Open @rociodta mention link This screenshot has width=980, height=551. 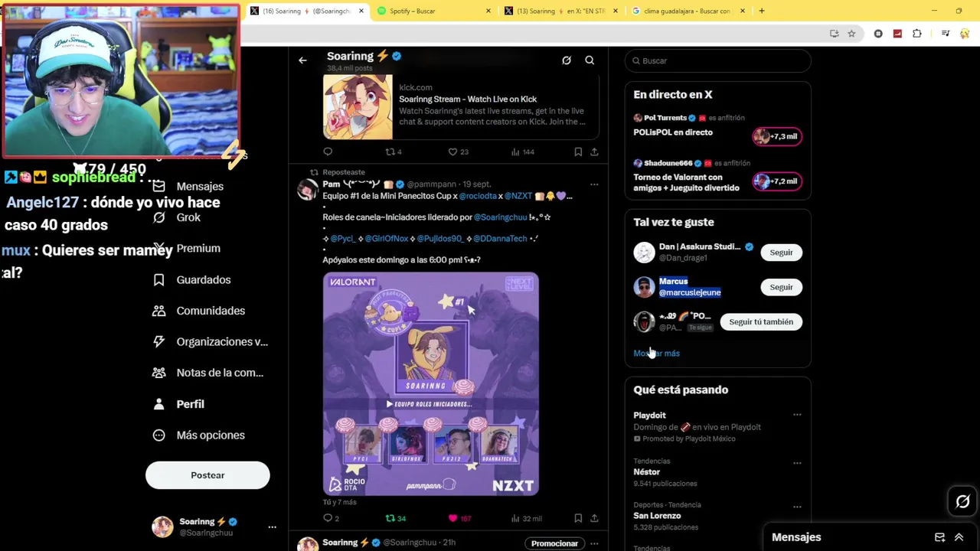coord(479,196)
